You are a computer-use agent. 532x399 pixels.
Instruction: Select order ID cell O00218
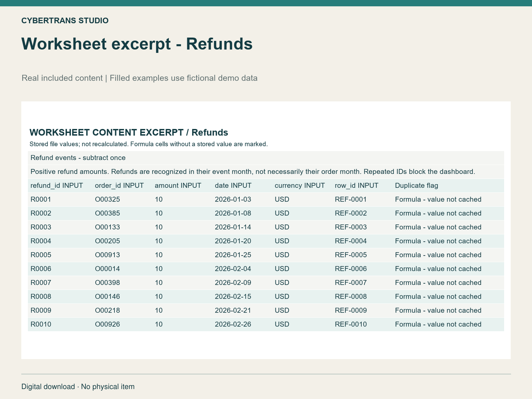(107, 311)
